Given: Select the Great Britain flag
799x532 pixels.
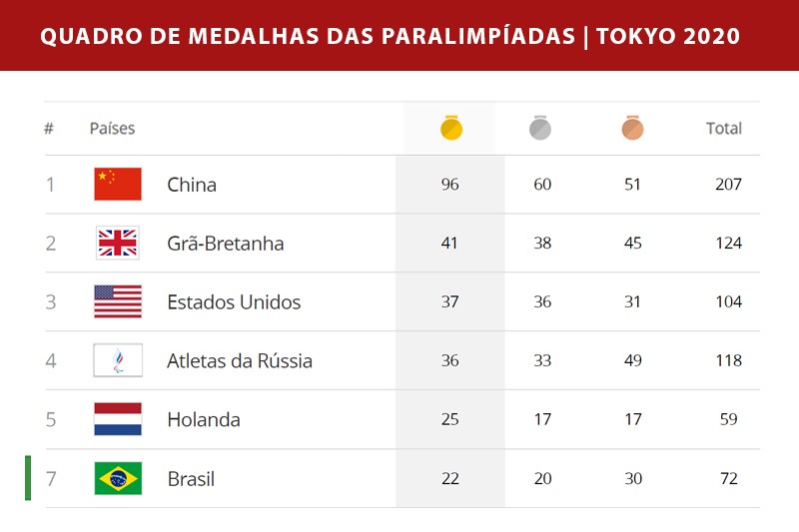Looking at the screenshot, I should pyautogui.click(x=118, y=243).
